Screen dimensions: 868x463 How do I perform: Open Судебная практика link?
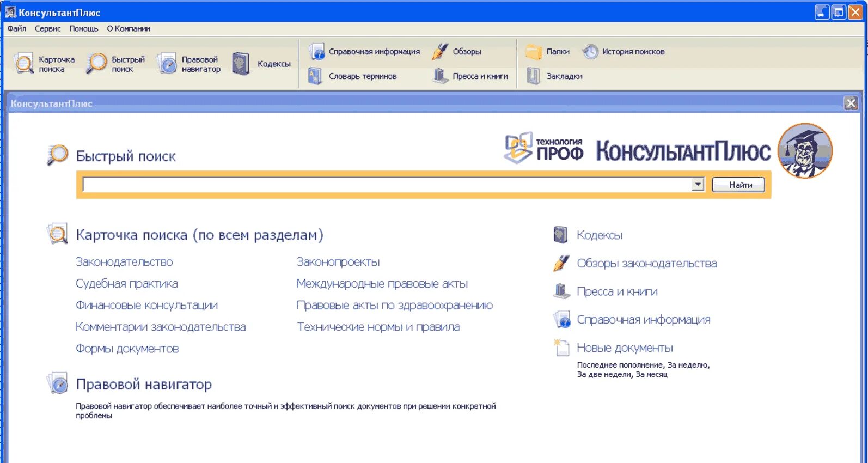pyautogui.click(x=127, y=284)
